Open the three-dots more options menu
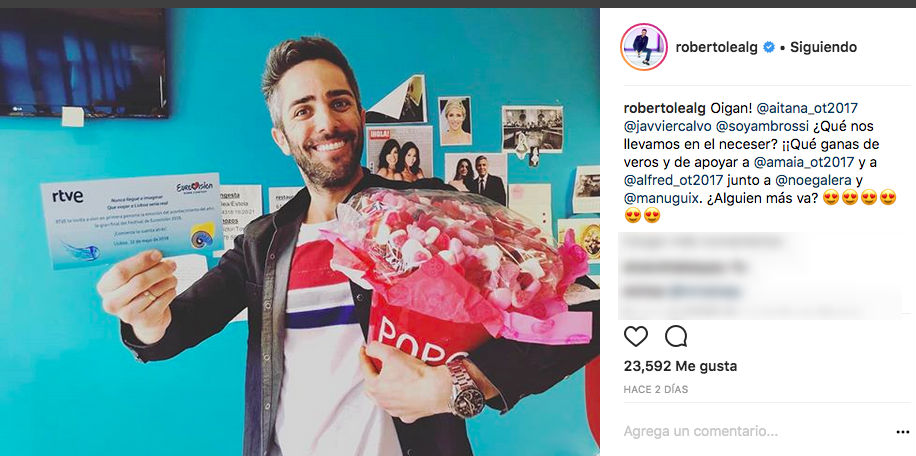The height and width of the screenshot is (456, 916). [x=903, y=432]
